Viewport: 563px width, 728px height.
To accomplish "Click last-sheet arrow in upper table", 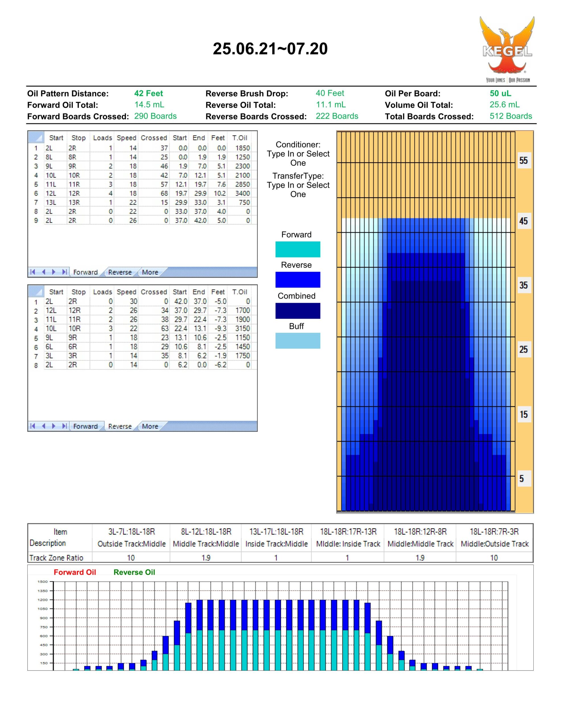I will tap(64, 272).
